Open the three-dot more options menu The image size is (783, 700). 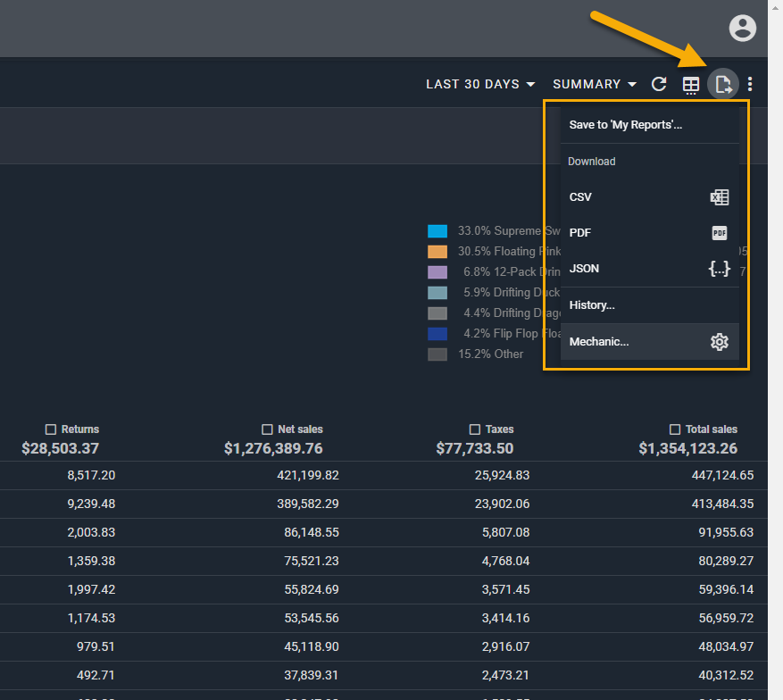pyautogui.click(x=750, y=85)
